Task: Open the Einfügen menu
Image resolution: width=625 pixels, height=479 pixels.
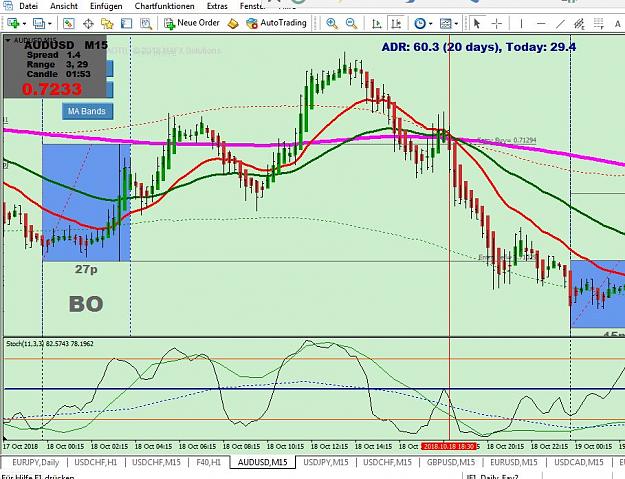Action: [106, 6]
